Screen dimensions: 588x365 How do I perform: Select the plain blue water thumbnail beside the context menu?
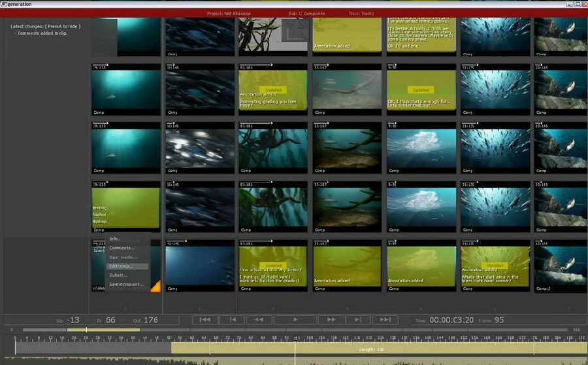200,266
